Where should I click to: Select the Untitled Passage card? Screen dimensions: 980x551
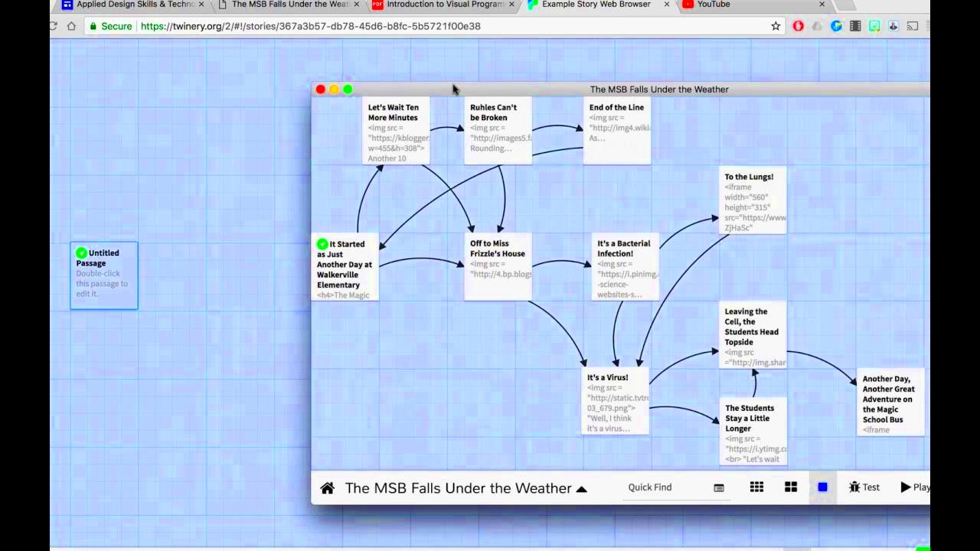[104, 275]
